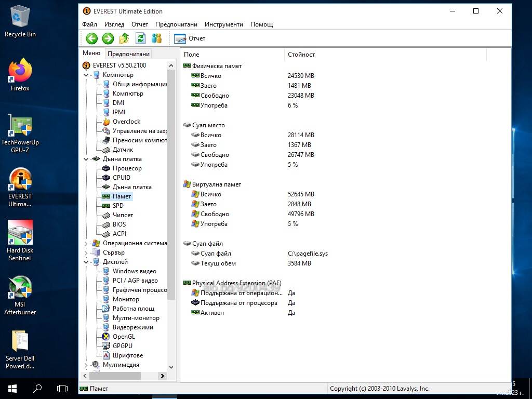This screenshot has width=532, height=399.
Task: Click the two-people users icon in toolbar
Action: coord(156,38)
